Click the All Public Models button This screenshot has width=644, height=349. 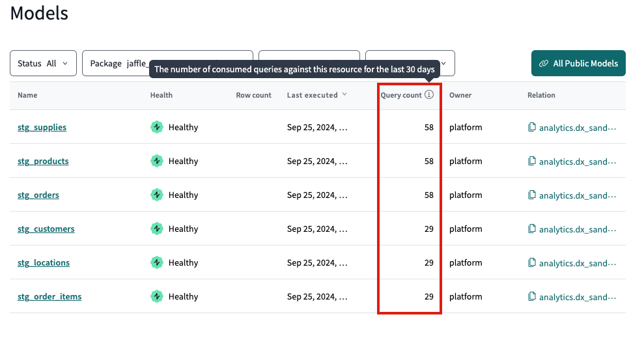pyautogui.click(x=578, y=64)
